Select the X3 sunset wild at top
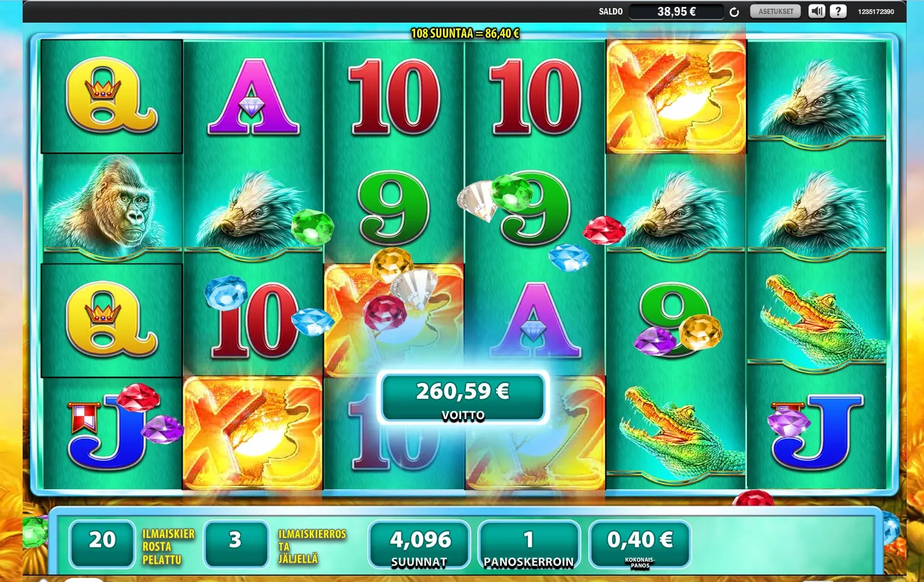Image resolution: width=924 pixels, height=582 pixels. point(676,97)
